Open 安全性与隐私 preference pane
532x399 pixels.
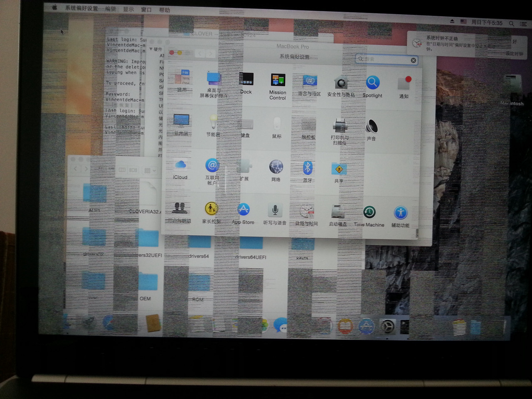(341, 86)
